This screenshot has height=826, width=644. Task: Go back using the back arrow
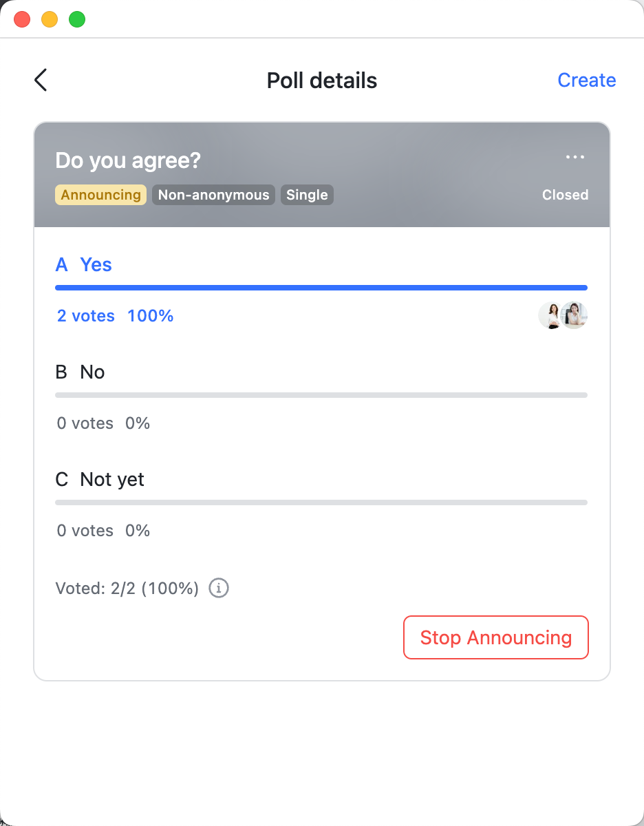(x=40, y=80)
